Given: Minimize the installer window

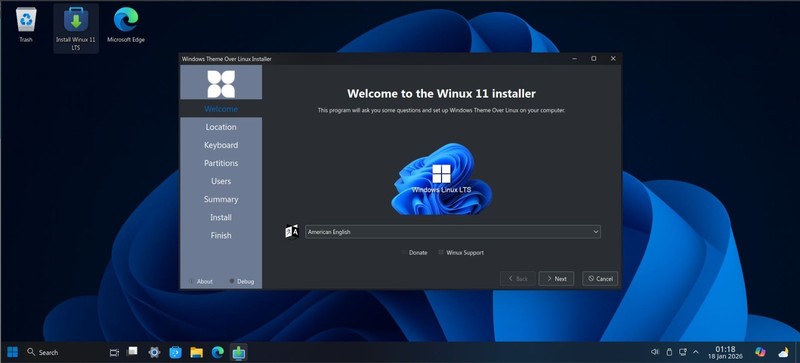Looking at the screenshot, I should [x=575, y=59].
